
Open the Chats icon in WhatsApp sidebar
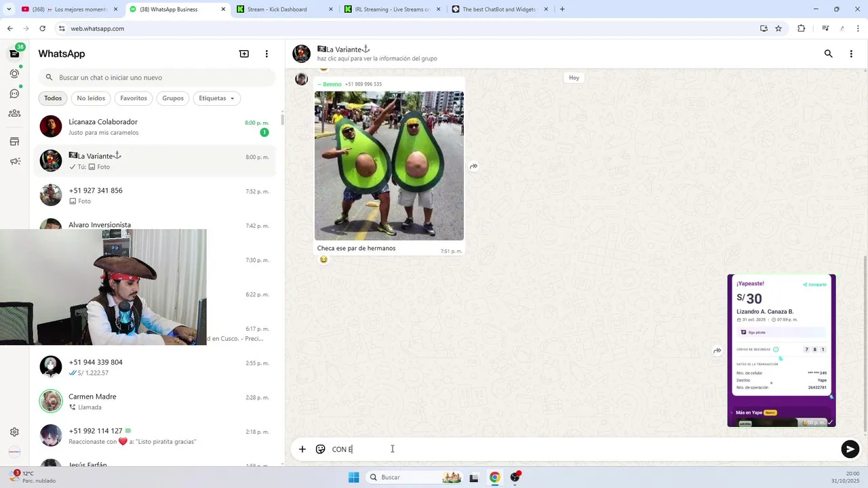(14, 54)
